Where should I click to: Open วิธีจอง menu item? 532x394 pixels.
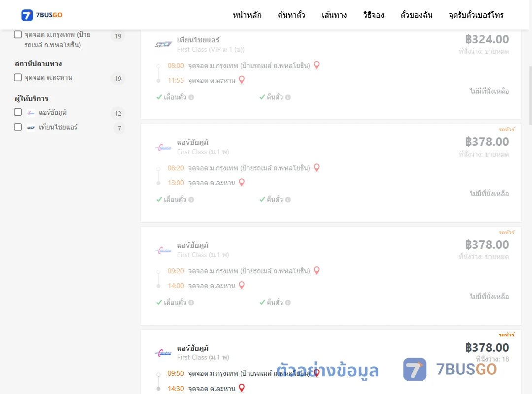(373, 15)
